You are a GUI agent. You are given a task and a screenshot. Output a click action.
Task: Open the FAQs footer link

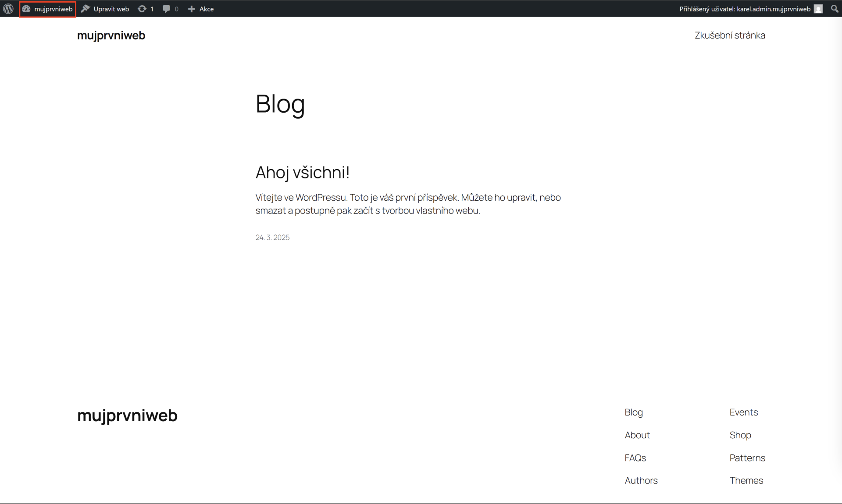635,458
